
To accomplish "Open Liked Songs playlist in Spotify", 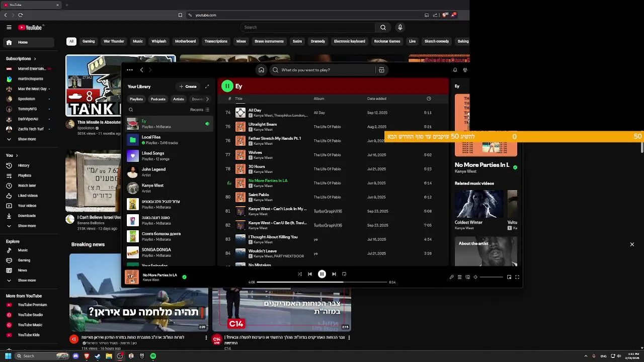I will [x=169, y=155].
